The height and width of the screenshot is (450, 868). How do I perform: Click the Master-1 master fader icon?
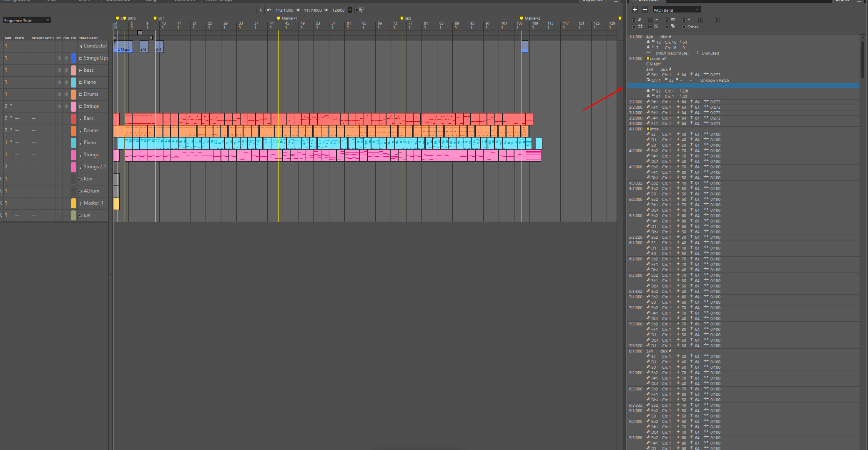coord(80,203)
